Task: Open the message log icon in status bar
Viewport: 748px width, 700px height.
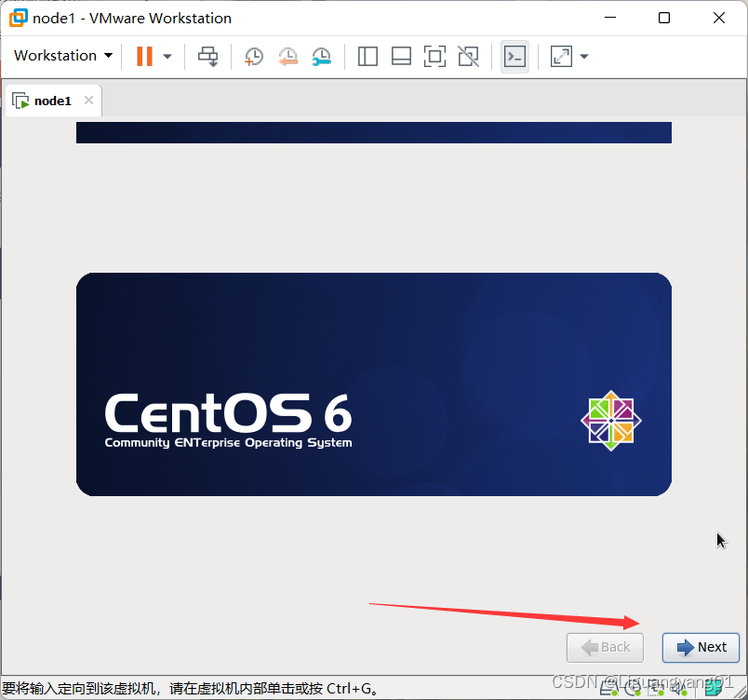Action: tap(714, 687)
